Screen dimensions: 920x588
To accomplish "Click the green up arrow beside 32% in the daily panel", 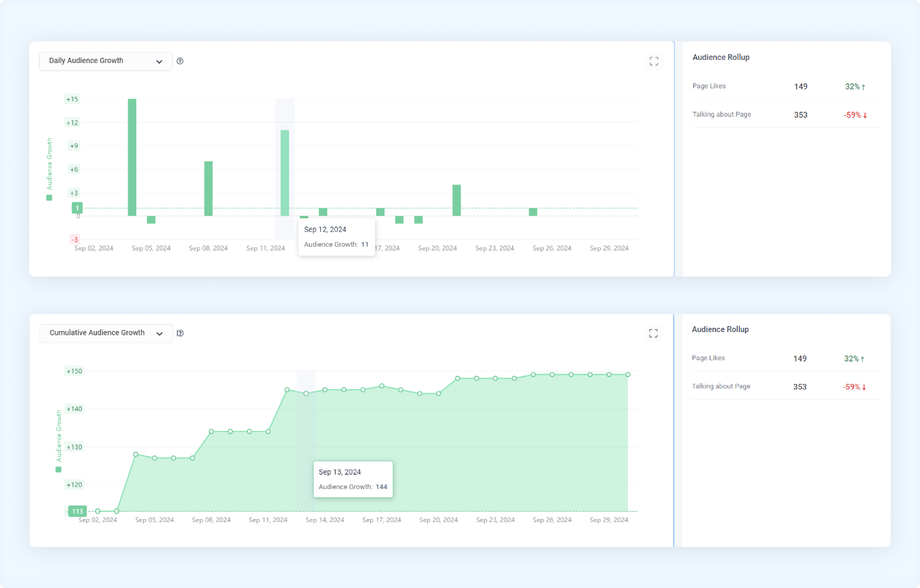I will [x=864, y=87].
